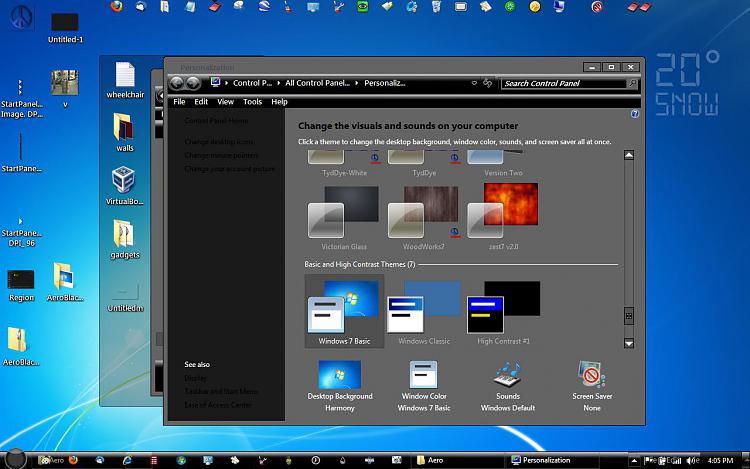Open the Help menu
Viewport: 750px width, 469px height.
click(x=279, y=102)
